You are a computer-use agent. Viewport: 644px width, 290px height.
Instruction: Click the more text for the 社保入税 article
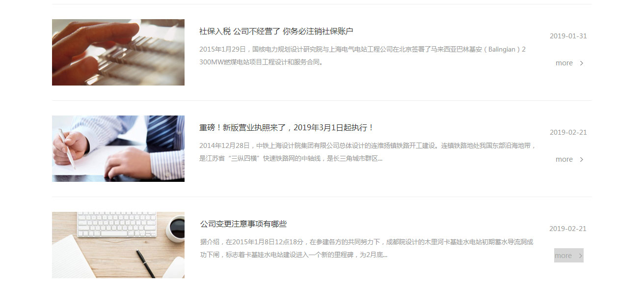click(564, 63)
